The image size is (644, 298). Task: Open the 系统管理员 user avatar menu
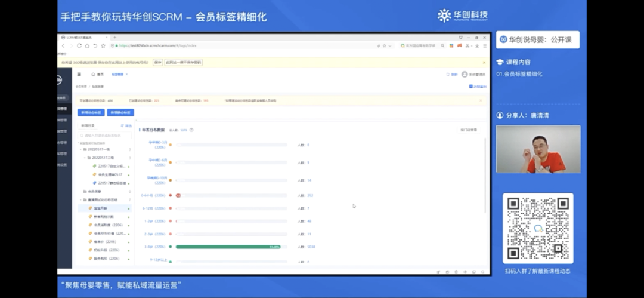(473, 75)
